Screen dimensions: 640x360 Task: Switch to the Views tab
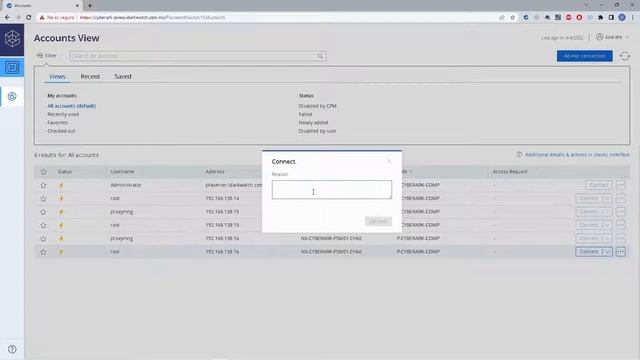click(x=57, y=76)
